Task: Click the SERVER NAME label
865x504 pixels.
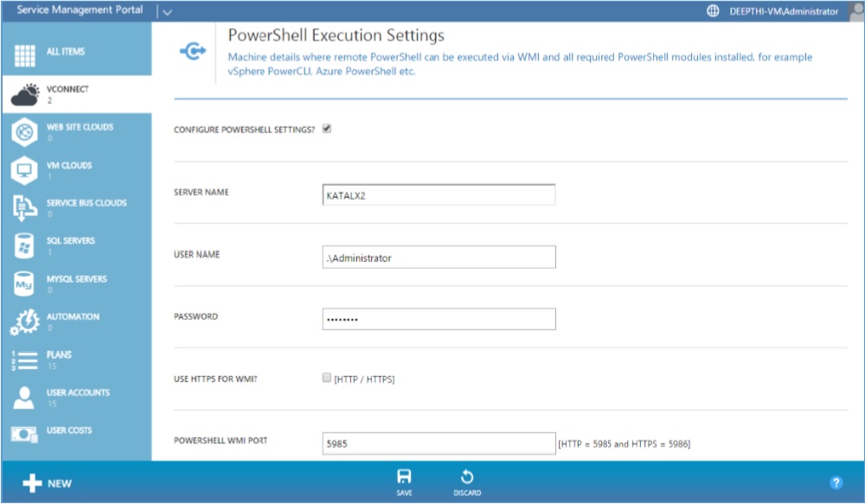Action: [x=201, y=193]
